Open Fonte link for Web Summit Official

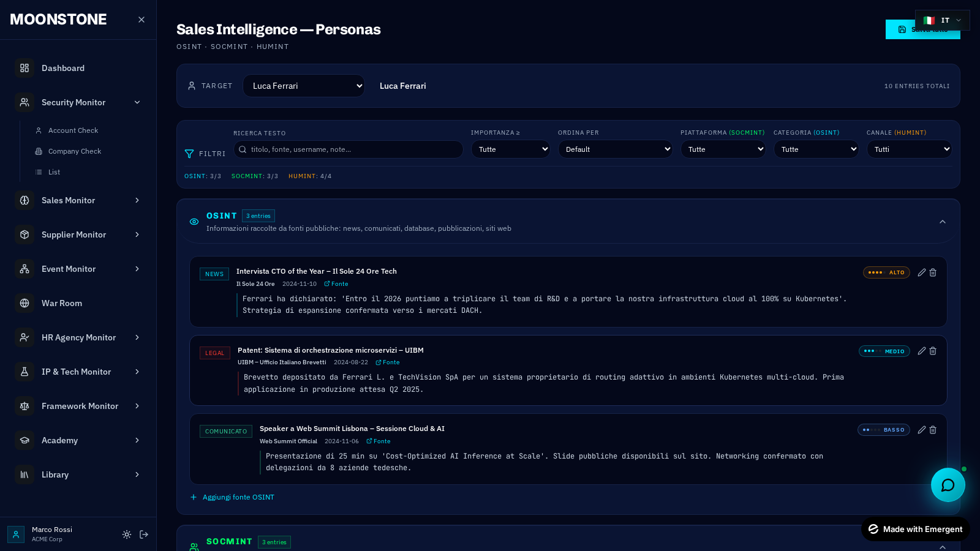pyautogui.click(x=379, y=441)
